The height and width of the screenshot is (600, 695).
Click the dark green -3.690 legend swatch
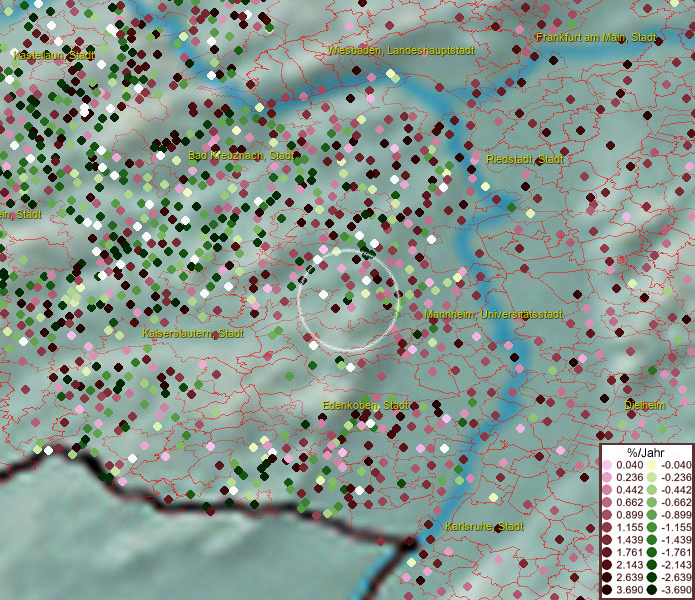(x=652, y=590)
